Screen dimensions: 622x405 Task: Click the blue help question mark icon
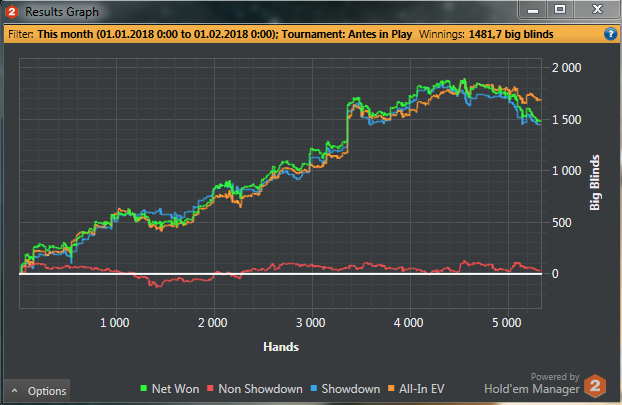[x=610, y=34]
